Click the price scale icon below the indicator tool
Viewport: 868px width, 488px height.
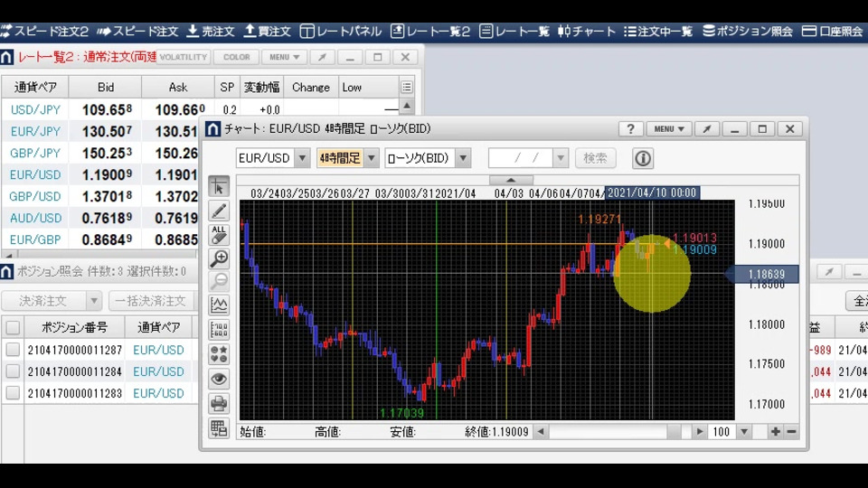coord(219,330)
